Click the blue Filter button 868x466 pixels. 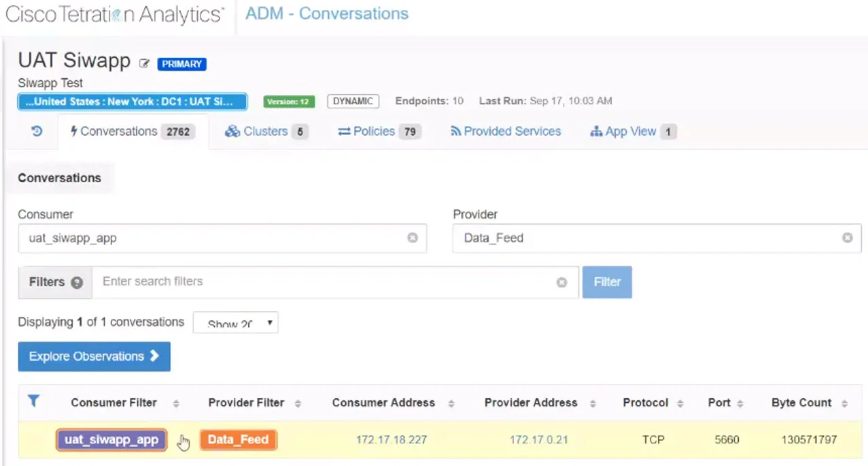point(607,282)
